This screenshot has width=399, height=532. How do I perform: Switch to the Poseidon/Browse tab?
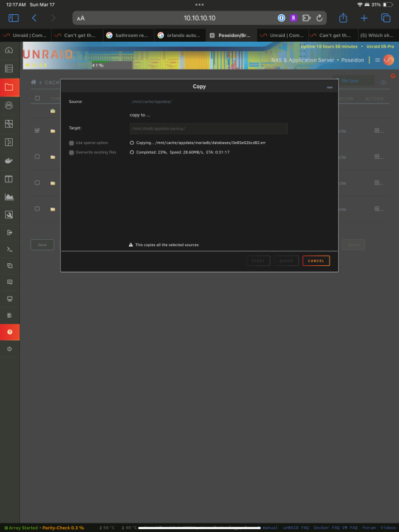[231, 35]
